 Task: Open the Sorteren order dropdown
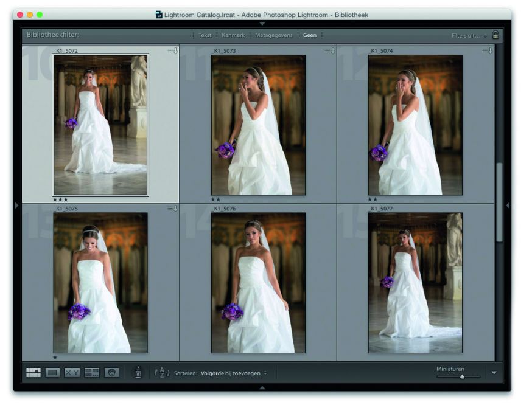(x=234, y=373)
